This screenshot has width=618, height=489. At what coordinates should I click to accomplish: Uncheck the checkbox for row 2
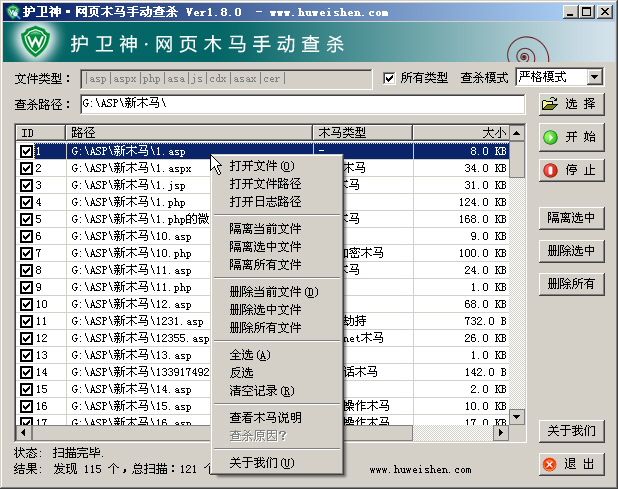click(26, 168)
